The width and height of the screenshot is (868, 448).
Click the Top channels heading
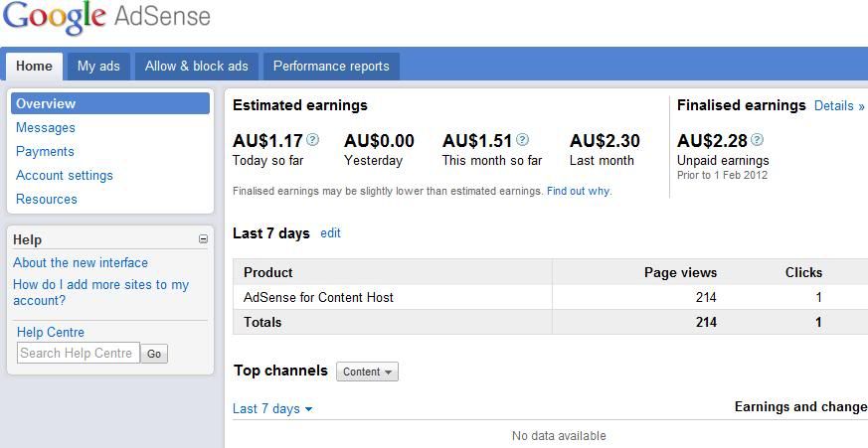click(x=280, y=370)
